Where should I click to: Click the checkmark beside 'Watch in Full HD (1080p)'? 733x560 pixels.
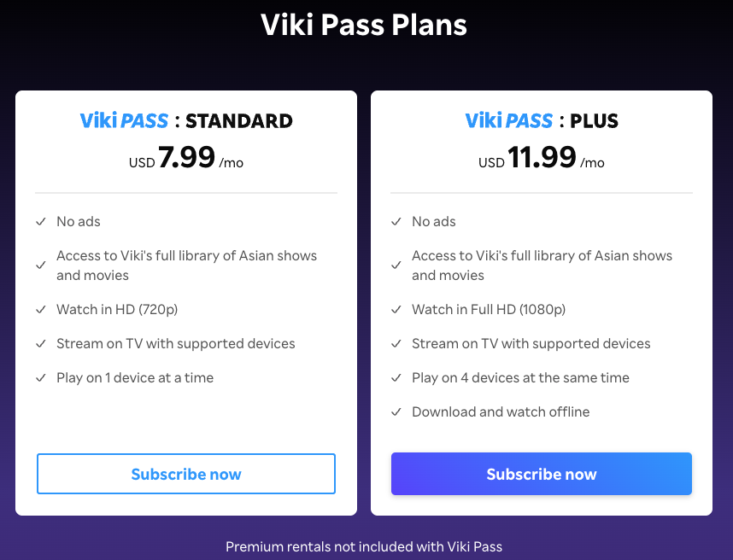[x=396, y=309]
